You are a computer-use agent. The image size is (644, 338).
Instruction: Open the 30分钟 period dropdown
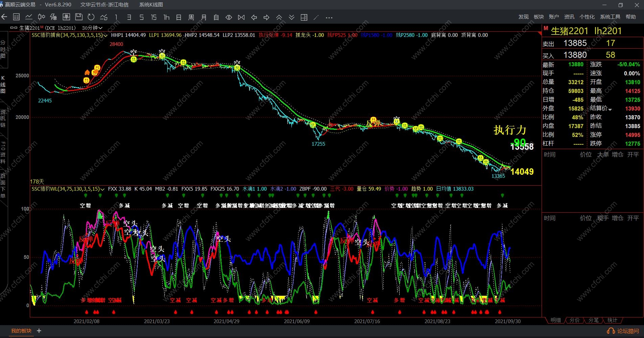(92, 28)
